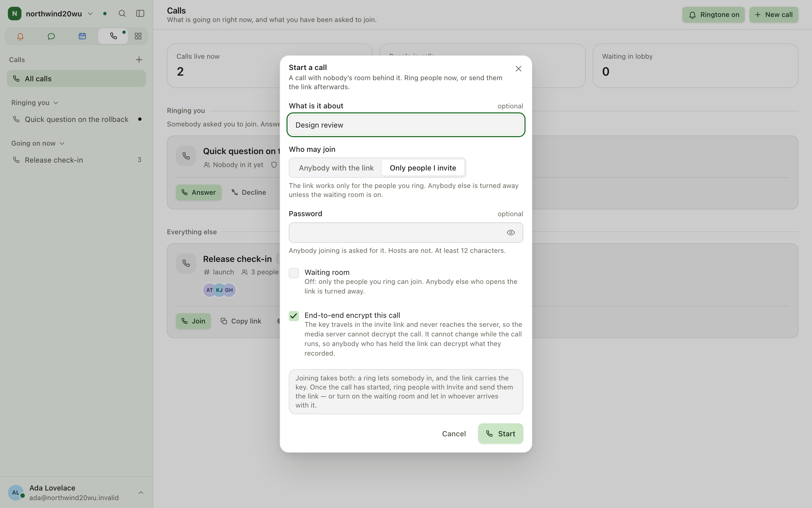This screenshot has width=812, height=508.
Task: Add a call with the Calls plus icon
Action: pos(139,60)
